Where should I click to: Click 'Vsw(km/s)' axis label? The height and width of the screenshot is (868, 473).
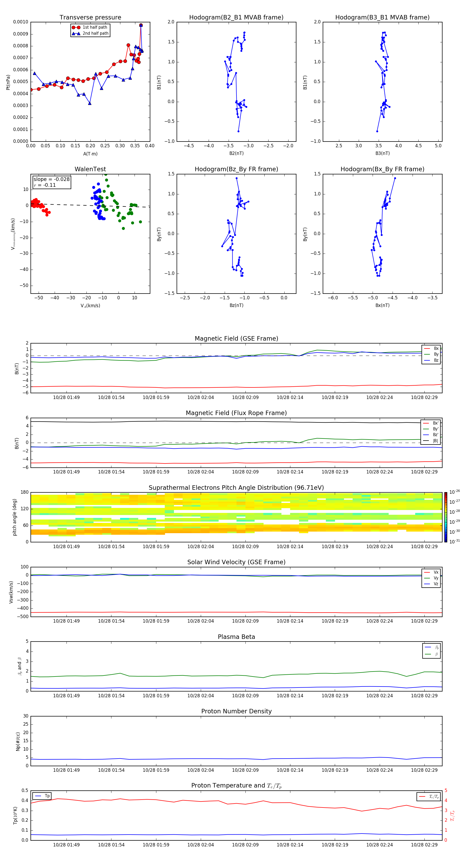click(x=11, y=592)
